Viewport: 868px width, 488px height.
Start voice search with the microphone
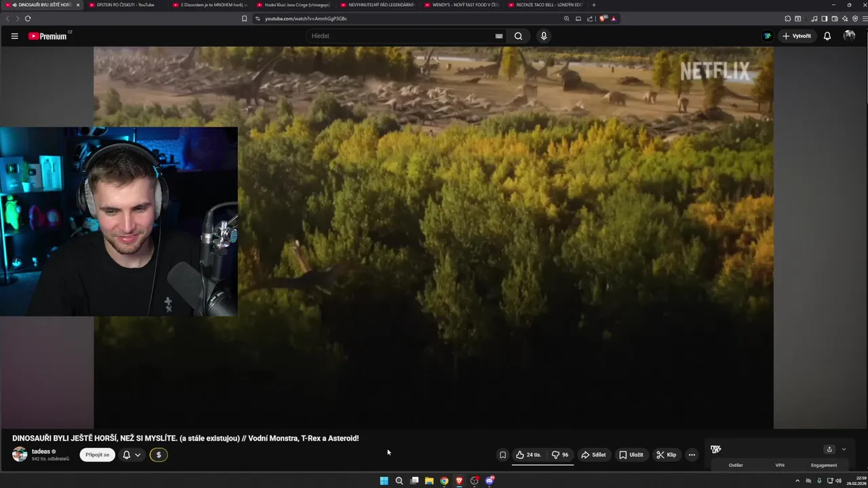pyautogui.click(x=543, y=36)
